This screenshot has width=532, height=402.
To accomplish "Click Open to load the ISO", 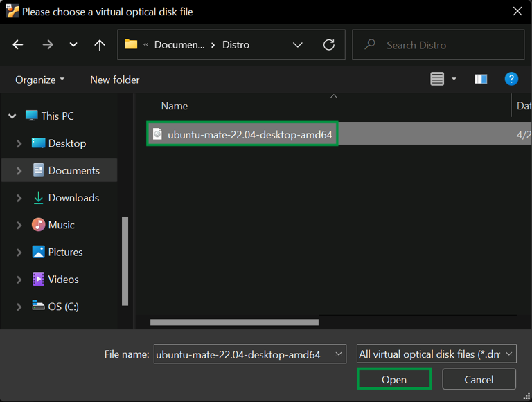I will pyautogui.click(x=394, y=379).
